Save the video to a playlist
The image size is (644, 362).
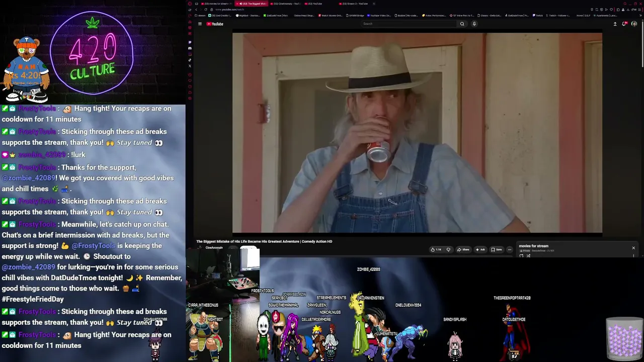click(497, 249)
